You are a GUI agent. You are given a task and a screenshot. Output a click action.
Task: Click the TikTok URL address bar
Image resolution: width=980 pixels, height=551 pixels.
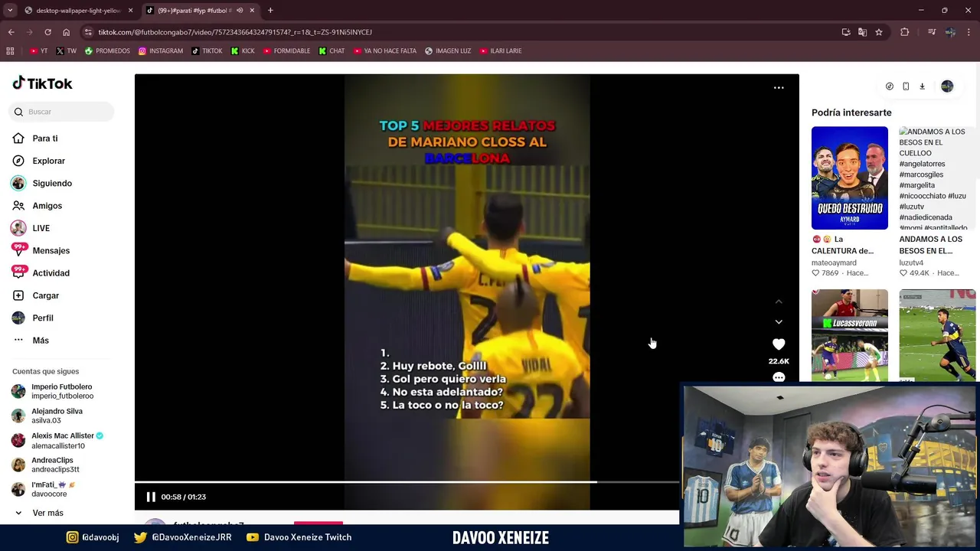pos(459,32)
